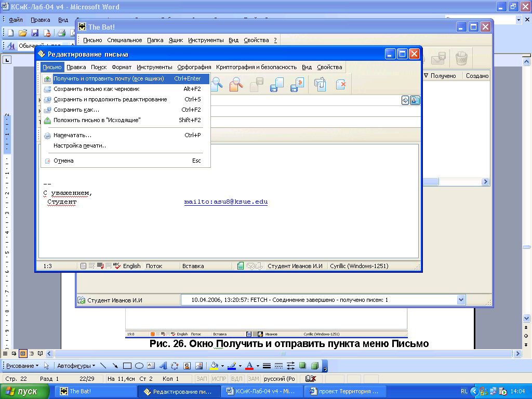
Task: Click the trash icon in The Bat! toolbar
Action: pos(461,58)
